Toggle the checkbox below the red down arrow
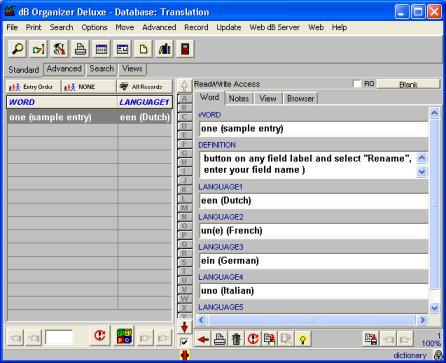The height and width of the screenshot is (363, 446). (x=184, y=342)
